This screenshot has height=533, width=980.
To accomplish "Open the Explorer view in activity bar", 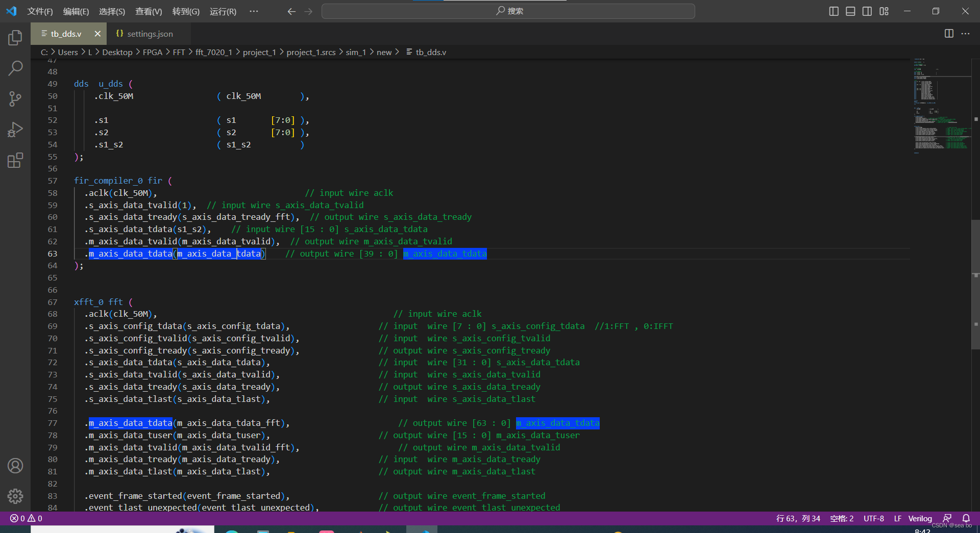I will coord(15,37).
